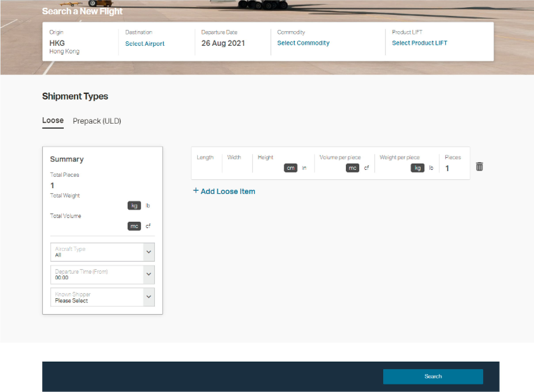This screenshot has width=534, height=392.
Task: Switch volume per piece unit to cf
Action: pyautogui.click(x=366, y=168)
